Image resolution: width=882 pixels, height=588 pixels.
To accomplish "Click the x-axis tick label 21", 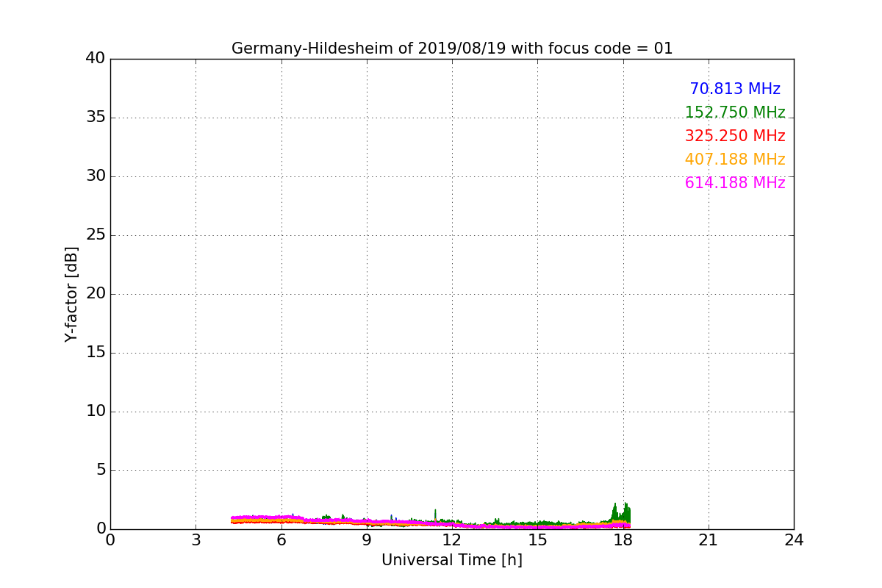I will [709, 540].
